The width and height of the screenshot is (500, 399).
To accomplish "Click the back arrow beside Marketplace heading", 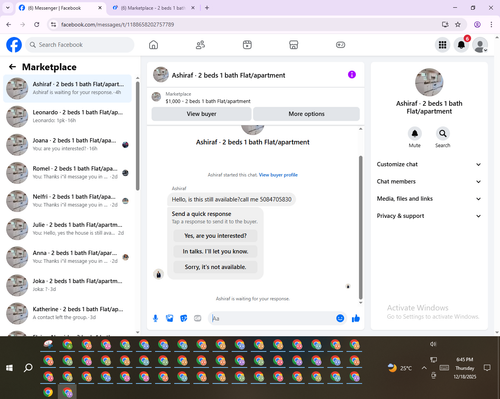I will point(12,67).
